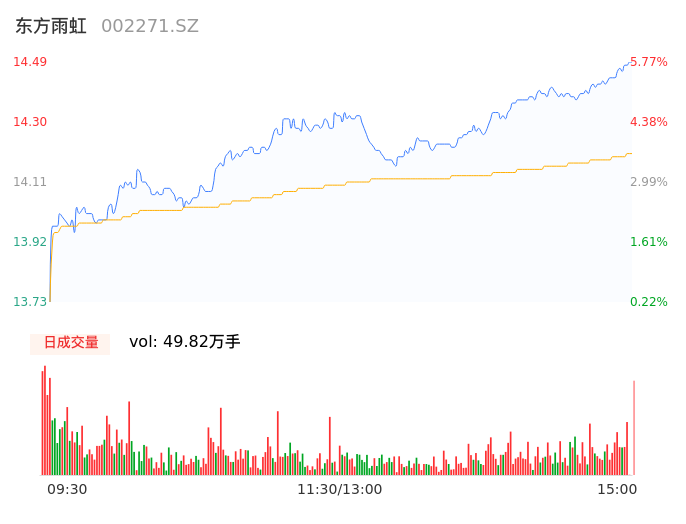The height and width of the screenshot is (524, 686).
Task: Click the tallest red opening volume bar
Action: (x=44, y=420)
